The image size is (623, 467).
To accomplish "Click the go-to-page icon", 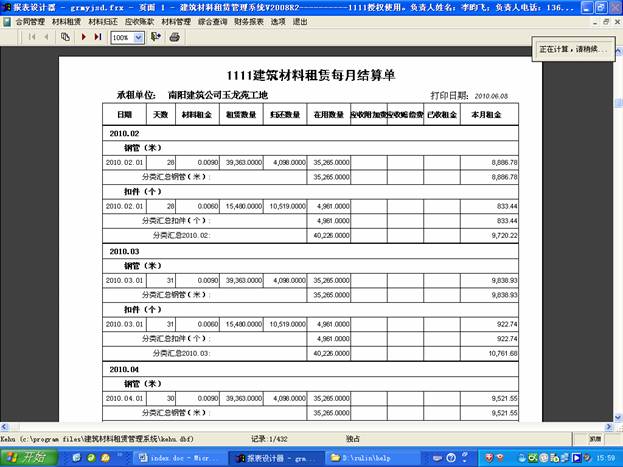I will [x=65, y=37].
